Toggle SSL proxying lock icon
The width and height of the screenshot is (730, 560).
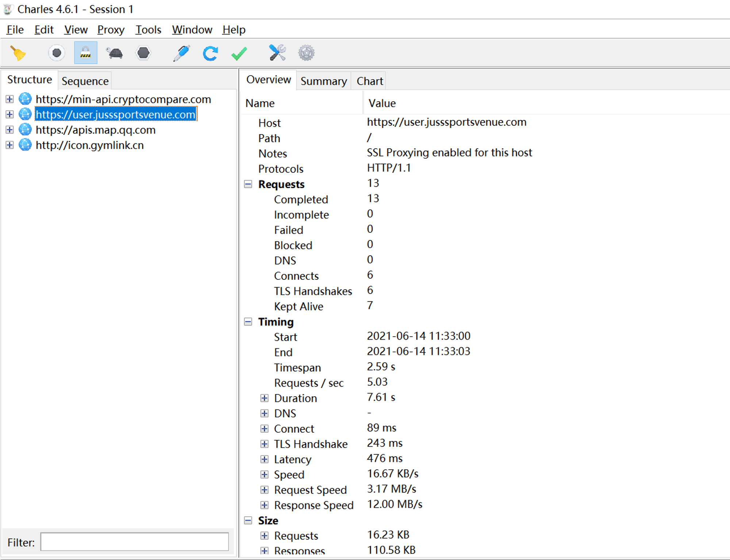point(86,53)
